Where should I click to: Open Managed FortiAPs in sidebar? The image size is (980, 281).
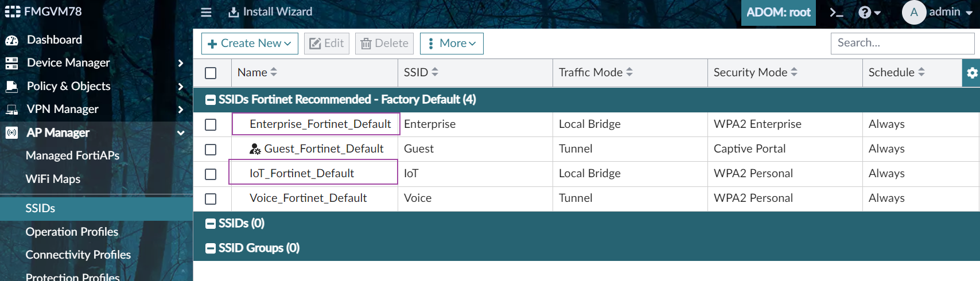(x=72, y=155)
